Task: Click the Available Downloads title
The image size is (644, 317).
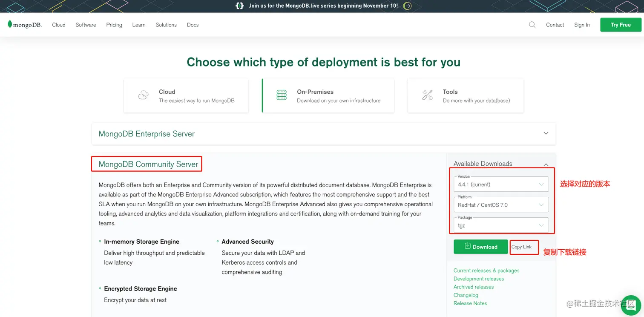Action: click(x=483, y=164)
